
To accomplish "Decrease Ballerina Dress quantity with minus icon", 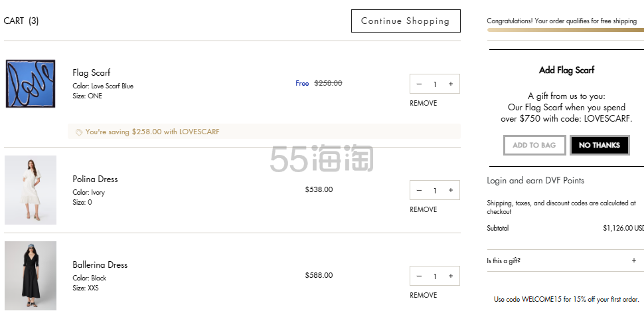I will 419,276.
